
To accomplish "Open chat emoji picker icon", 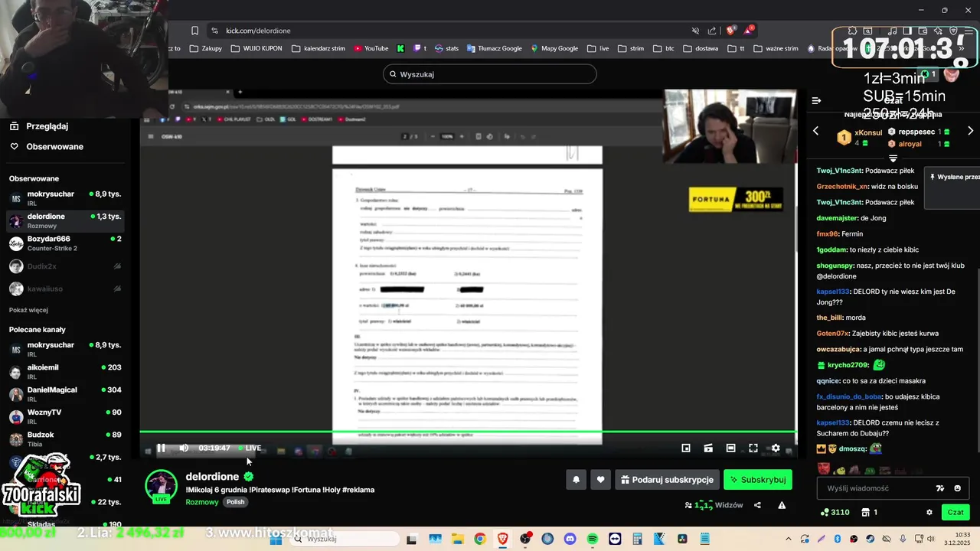I will 957,488.
